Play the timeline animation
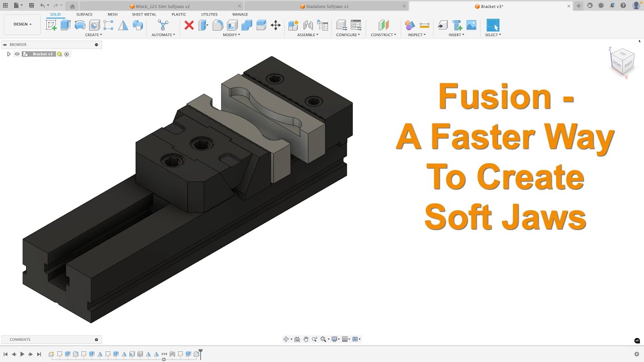 [22, 354]
